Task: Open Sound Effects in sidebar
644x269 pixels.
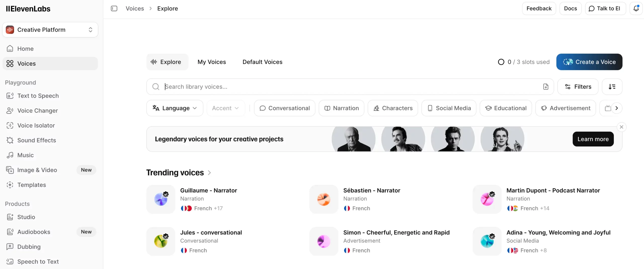Action: 36,140
